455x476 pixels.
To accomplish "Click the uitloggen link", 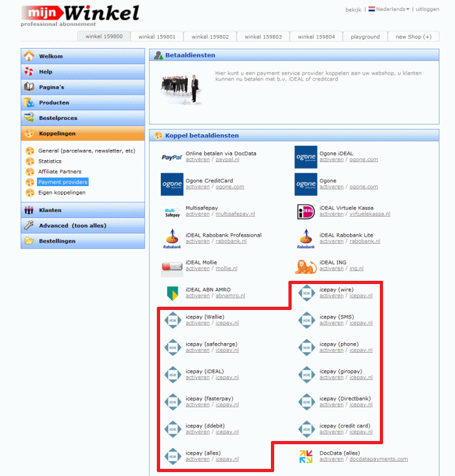I will tap(427, 9).
